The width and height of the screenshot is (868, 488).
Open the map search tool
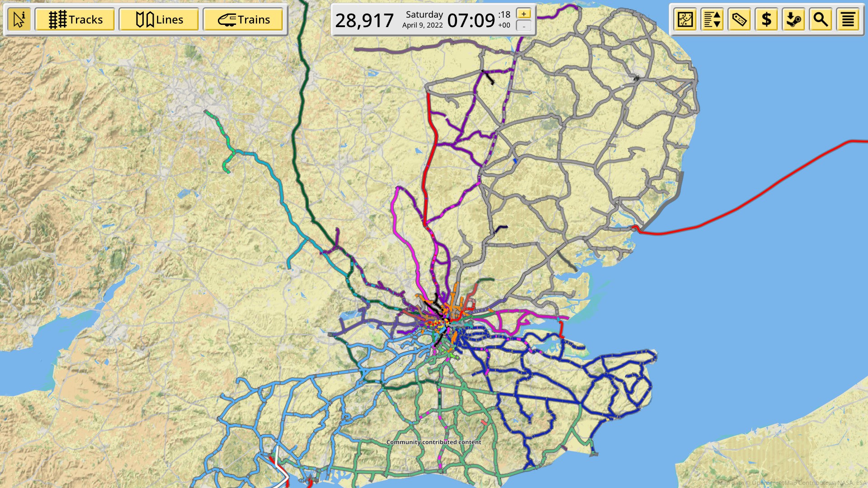[821, 19]
